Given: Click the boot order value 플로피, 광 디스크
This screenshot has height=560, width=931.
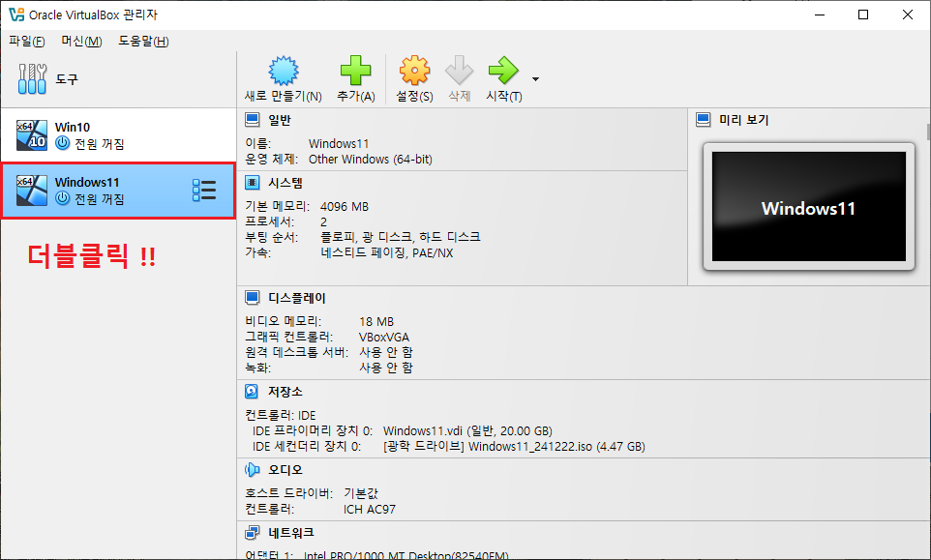Looking at the screenshot, I should click(366, 237).
